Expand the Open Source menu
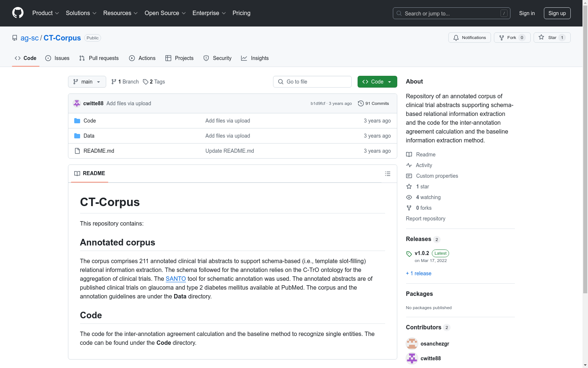588x368 pixels. click(165, 13)
